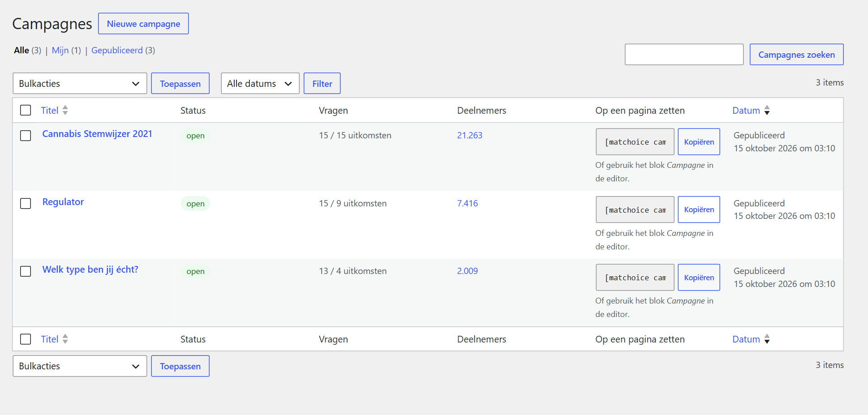The image size is (868, 415).
Task: Copy shortcode for Cannabis Stemwijzer 2021
Action: pyautogui.click(x=699, y=142)
